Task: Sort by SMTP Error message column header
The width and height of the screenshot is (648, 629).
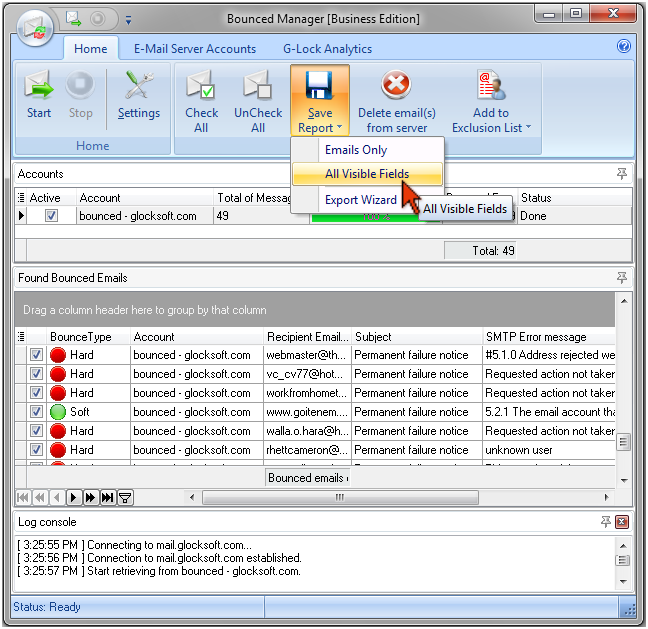Action: 549,337
